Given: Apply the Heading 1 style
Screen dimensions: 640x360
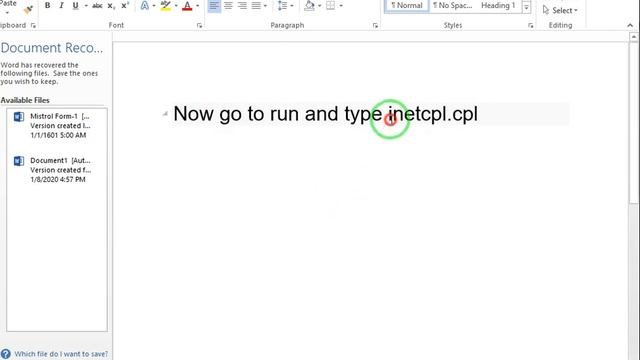Looking at the screenshot, I should click(x=498, y=6).
